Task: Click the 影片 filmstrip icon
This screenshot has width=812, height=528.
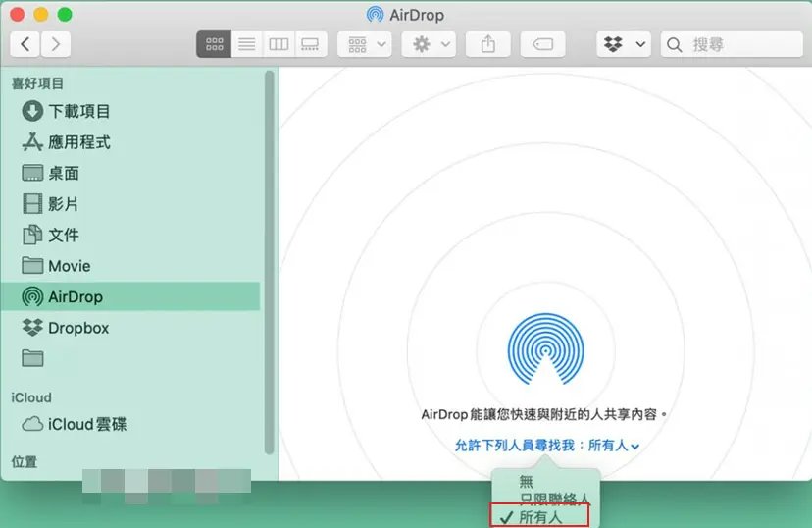Action: (x=32, y=203)
